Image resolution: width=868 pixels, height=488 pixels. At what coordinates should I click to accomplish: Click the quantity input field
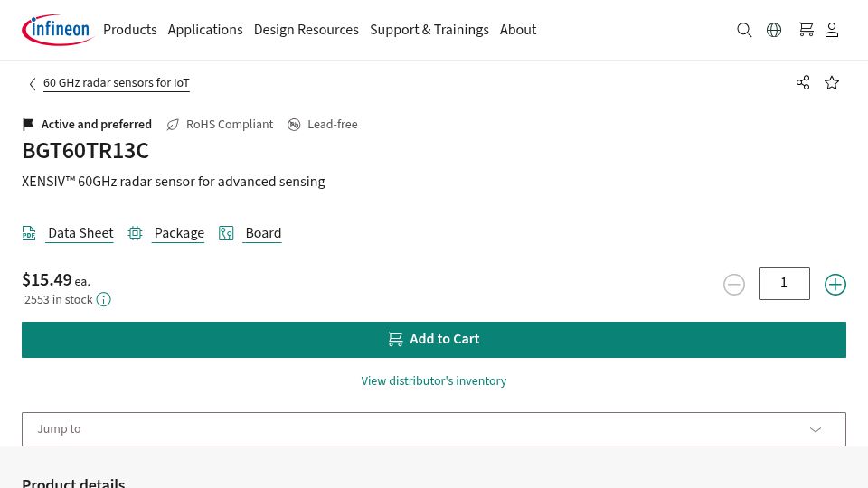[x=785, y=283]
